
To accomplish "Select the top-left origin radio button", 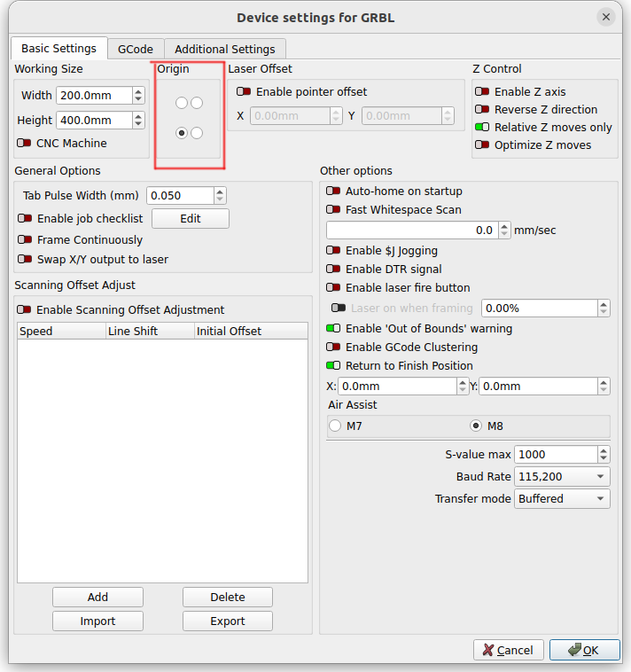I will pyautogui.click(x=181, y=103).
